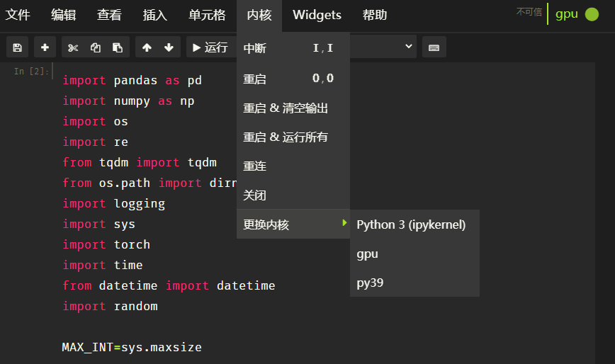Open the 文件 menu

coord(18,15)
